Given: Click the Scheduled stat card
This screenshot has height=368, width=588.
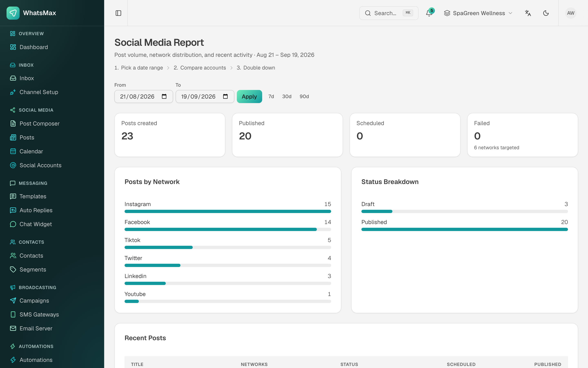Looking at the screenshot, I should 405,135.
